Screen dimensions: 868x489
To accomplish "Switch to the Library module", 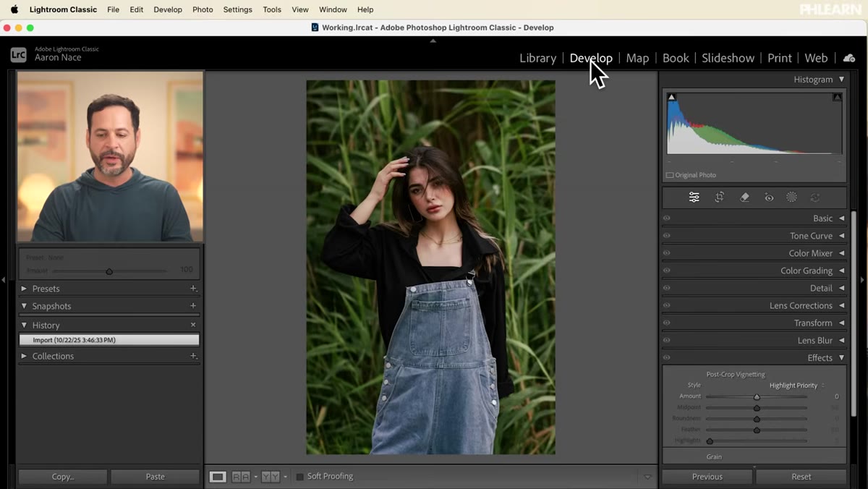I will (x=537, y=58).
